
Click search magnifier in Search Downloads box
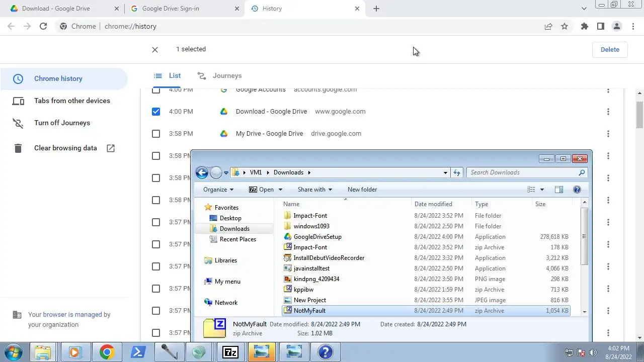(x=582, y=172)
